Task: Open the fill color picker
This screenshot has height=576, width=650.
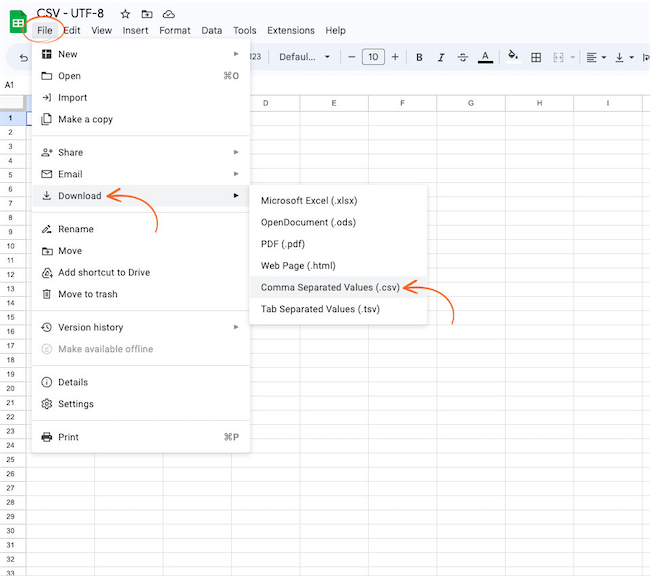Action: click(x=513, y=56)
